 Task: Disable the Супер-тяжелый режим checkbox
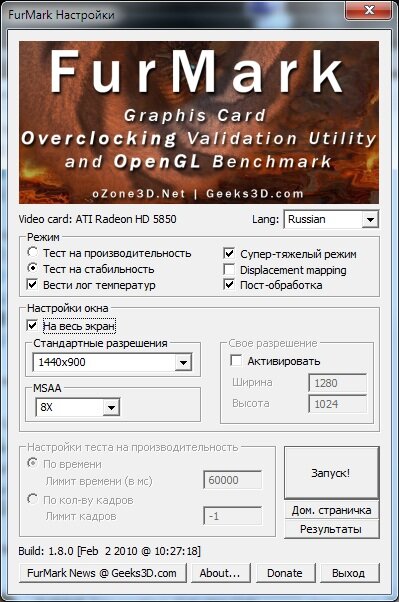(x=229, y=253)
